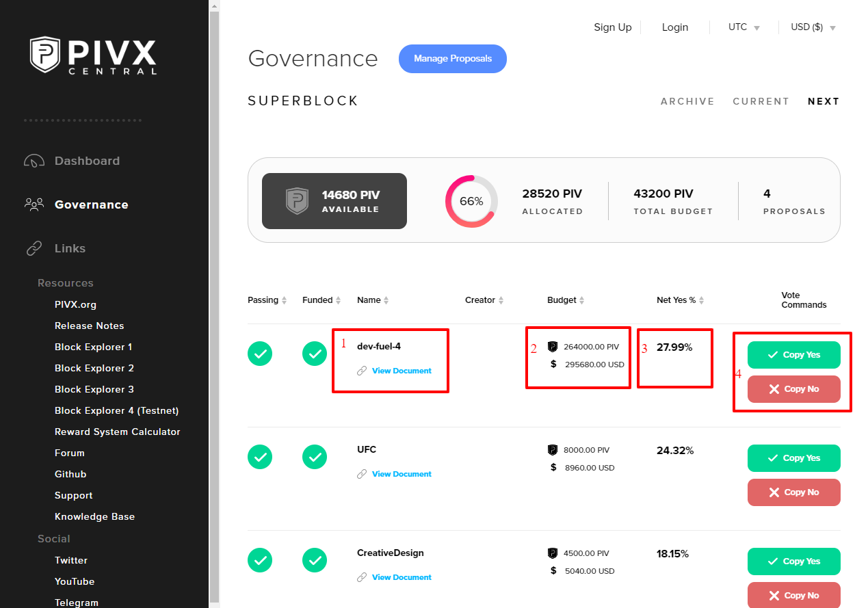Click the PIV shield icon next to 264000.00 PIV
Screen dimensions: 868x608
click(553, 347)
